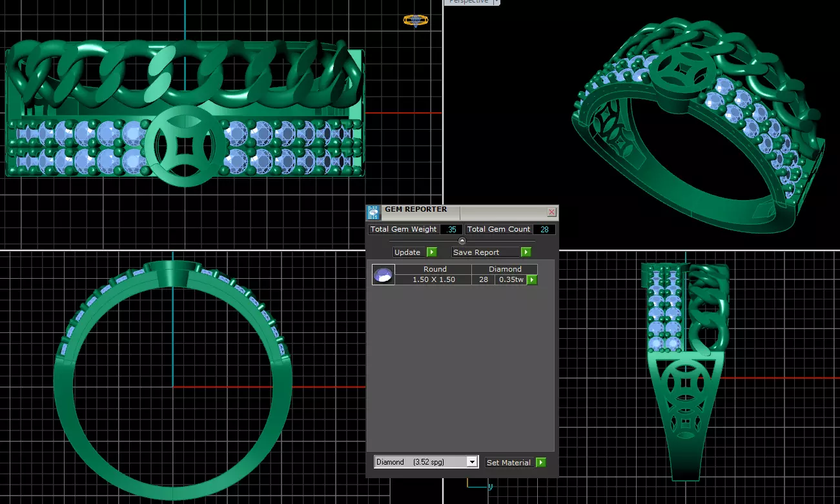The width and height of the screenshot is (840, 504).
Task: Open the Diamond (3.52 spg) material dropdown
Action: (x=426, y=462)
